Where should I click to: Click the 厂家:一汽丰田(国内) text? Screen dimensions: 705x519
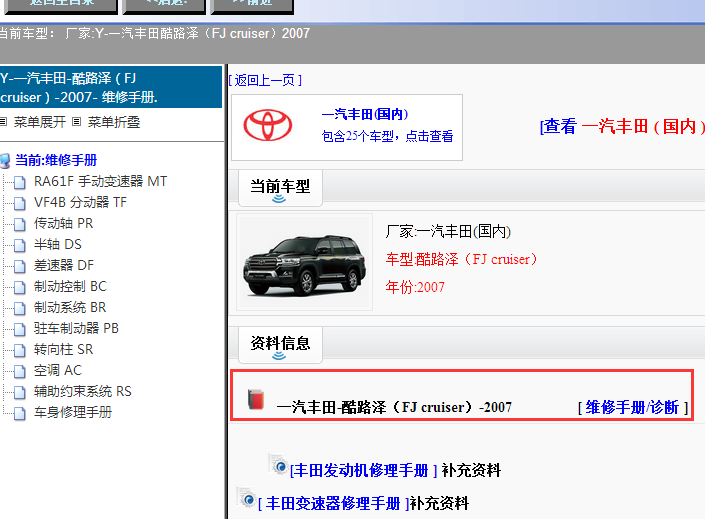pyautogui.click(x=448, y=232)
